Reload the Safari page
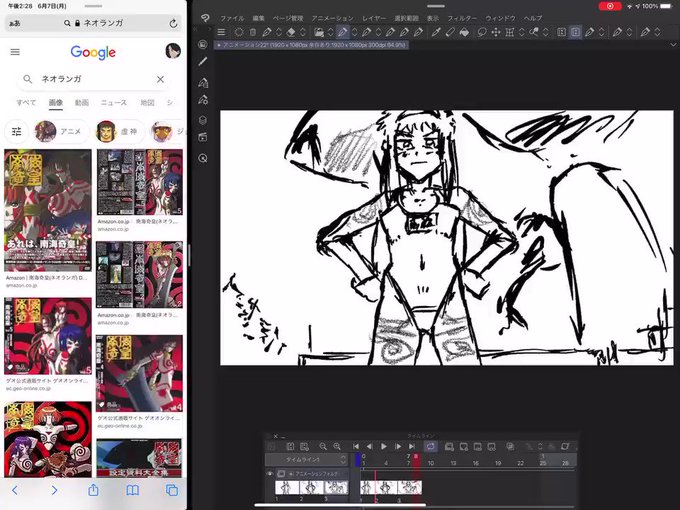Screen dimensions: 680x510 (x=173, y=23)
